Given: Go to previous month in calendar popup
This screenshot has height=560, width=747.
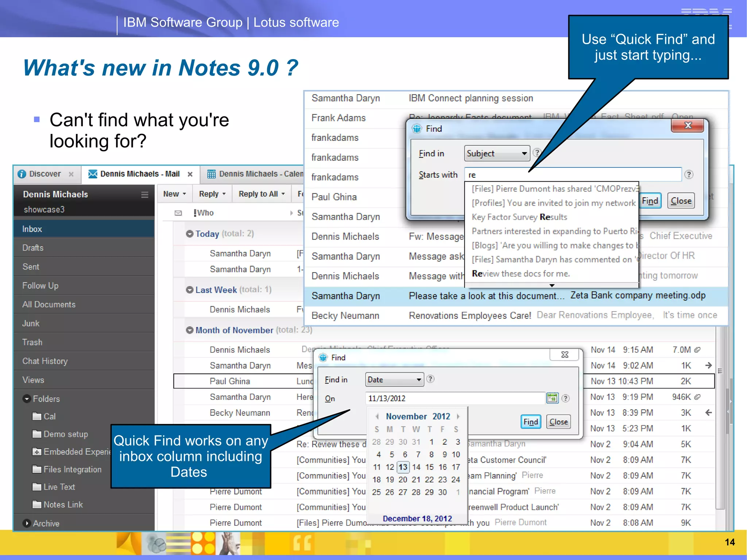Looking at the screenshot, I should tap(377, 416).
